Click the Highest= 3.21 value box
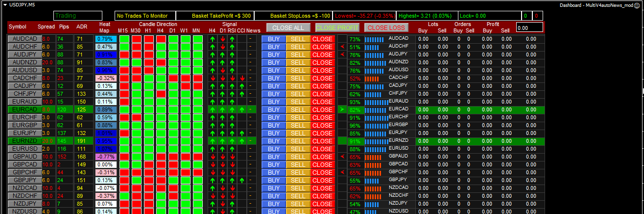The height and width of the screenshot is (214, 644). (x=428, y=16)
